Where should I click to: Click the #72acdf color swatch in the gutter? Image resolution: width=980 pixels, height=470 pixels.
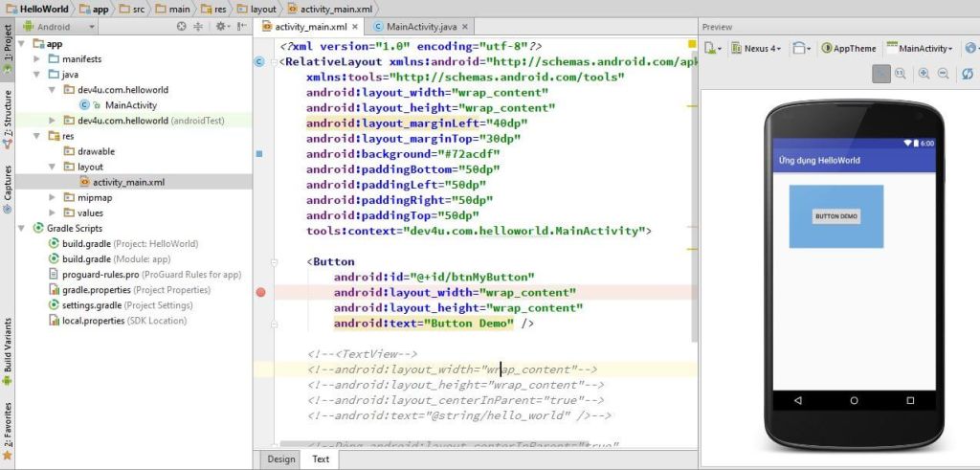tap(260, 153)
